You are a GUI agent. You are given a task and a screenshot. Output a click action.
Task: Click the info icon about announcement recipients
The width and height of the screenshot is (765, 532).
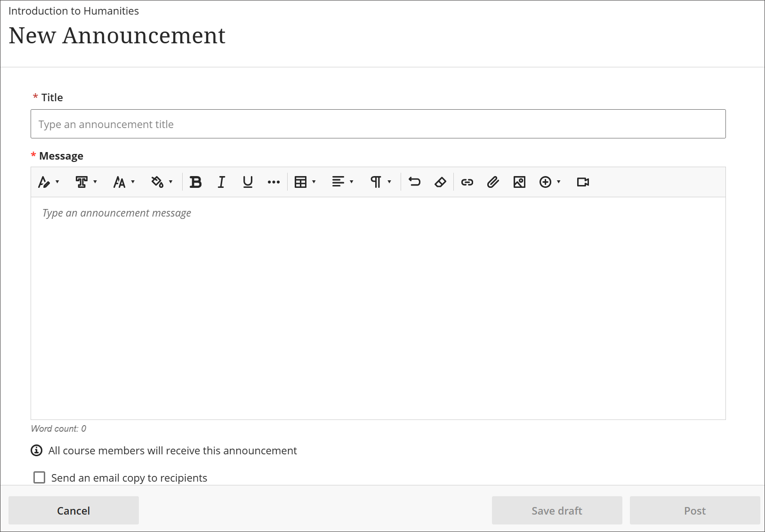tap(36, 451)
